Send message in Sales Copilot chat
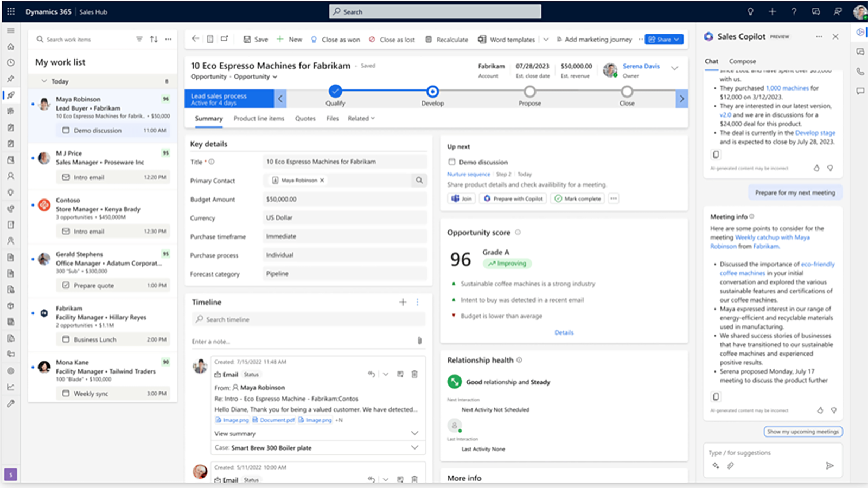868x488 pixels. pos(829,465)
